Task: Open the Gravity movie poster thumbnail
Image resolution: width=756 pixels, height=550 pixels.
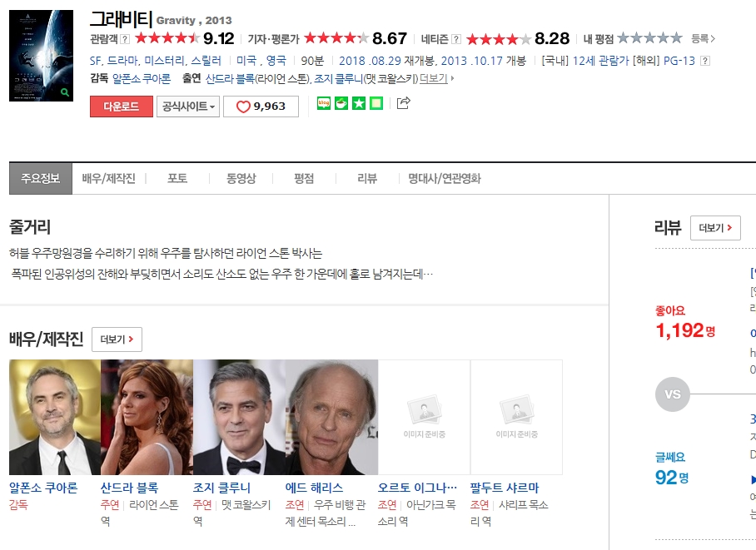Action: click(x=42, y=56)
